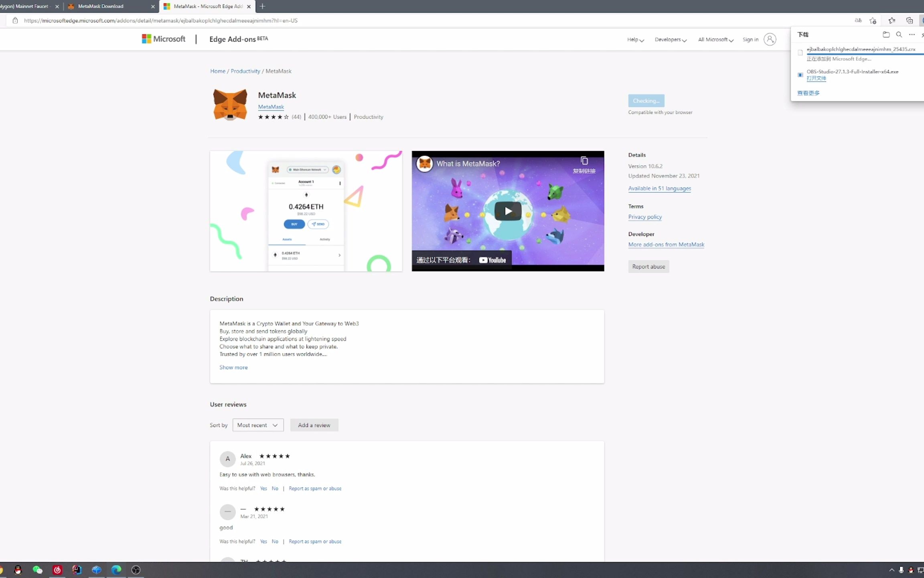Click the search icon in the downloads panel
Screen dimensions: 924x578
[x=899, y=35]
